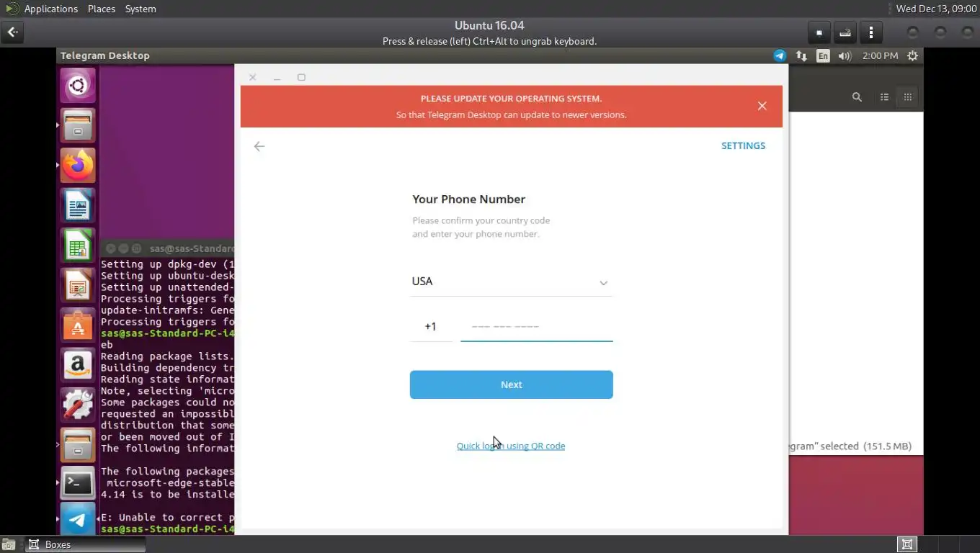Open Telegram SETTINGS link
The height and width of the screenshot is (553, 980).
(743, 145)
